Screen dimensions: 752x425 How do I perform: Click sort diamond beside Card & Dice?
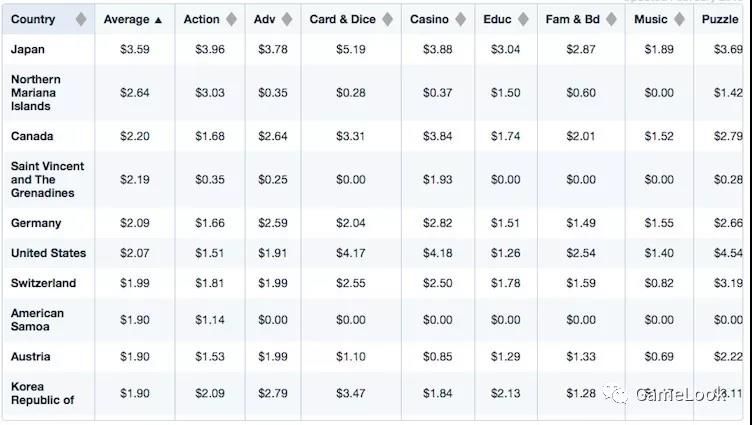tap(388, 19)
